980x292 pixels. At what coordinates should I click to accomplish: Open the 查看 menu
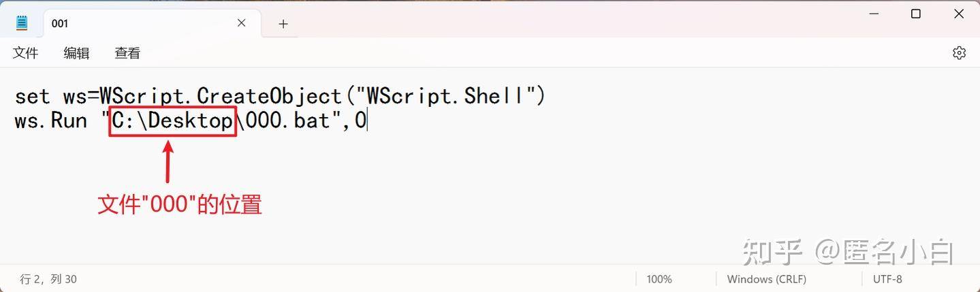(127, 53)
